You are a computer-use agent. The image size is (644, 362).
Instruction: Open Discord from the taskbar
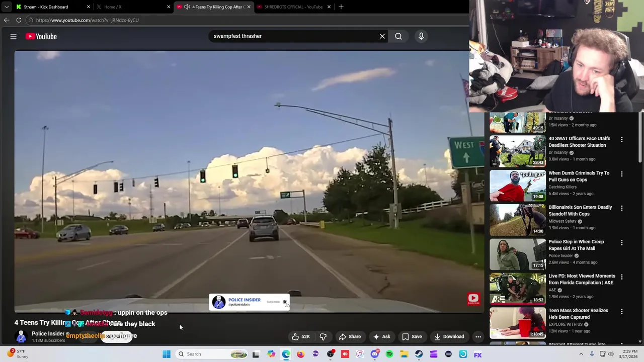coord(374,354)
